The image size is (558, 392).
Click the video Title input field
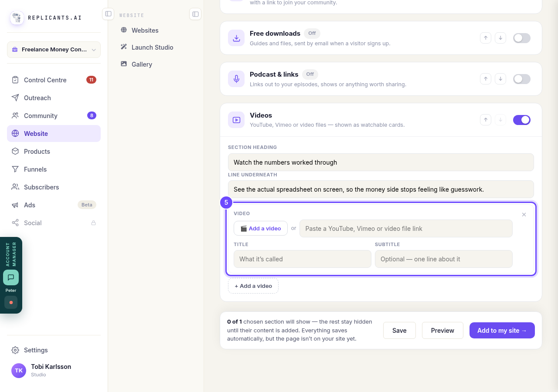point(303,259)
